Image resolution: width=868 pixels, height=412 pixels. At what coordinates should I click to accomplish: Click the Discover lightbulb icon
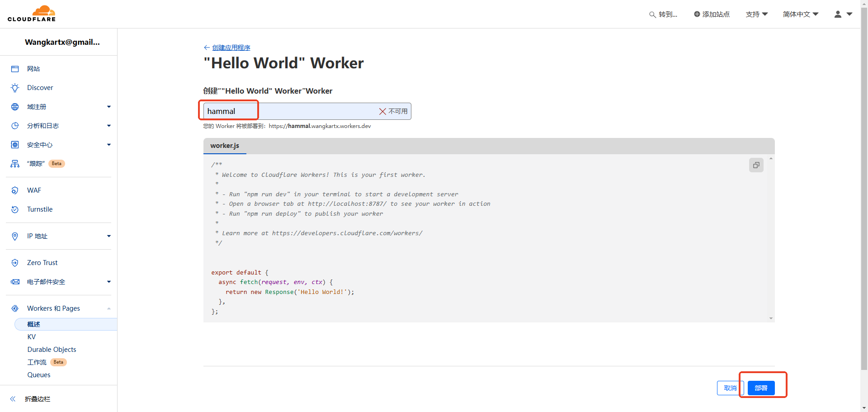pyautogui.click(x=15, y=88)
